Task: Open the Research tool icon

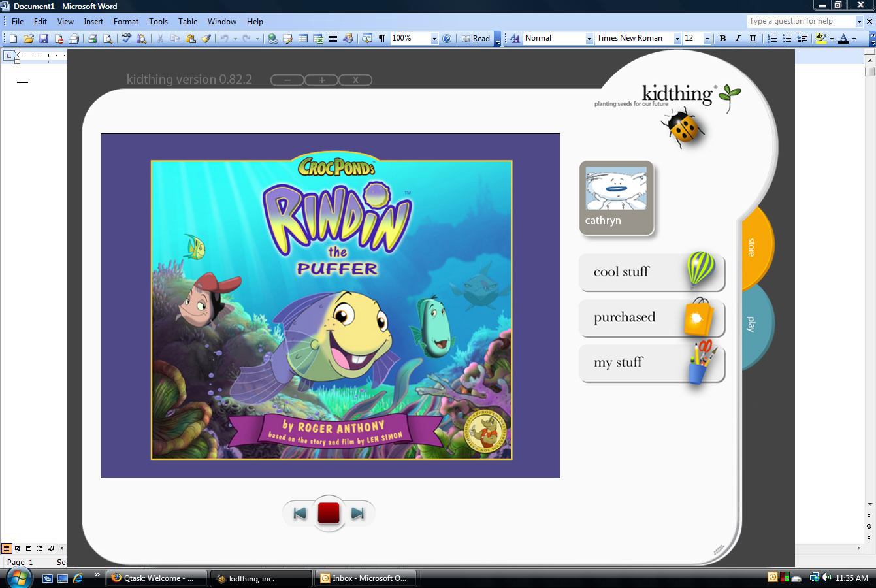Action: click(x=141, y=39)
